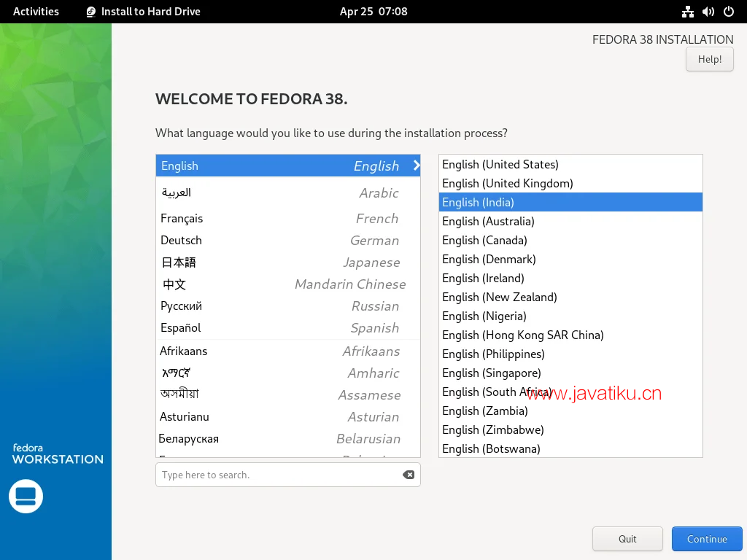This screenshot has height=560, width=747.
Task: Choose English (Zambia) locale
Action: pyautogui.click(x=570, y=411)
